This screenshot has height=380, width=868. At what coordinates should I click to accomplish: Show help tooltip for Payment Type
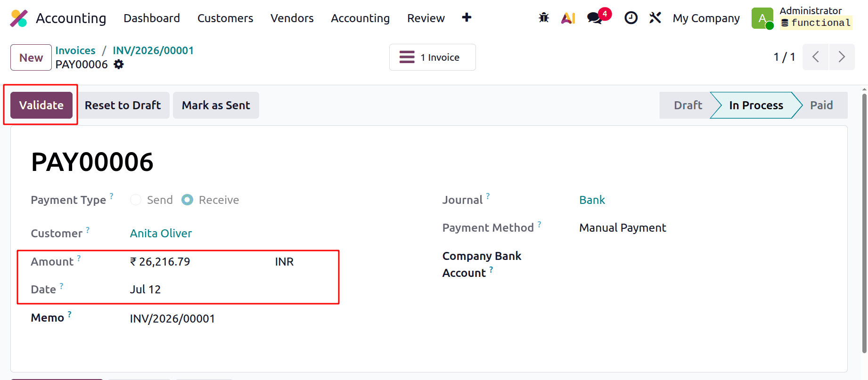coord(112,195)
